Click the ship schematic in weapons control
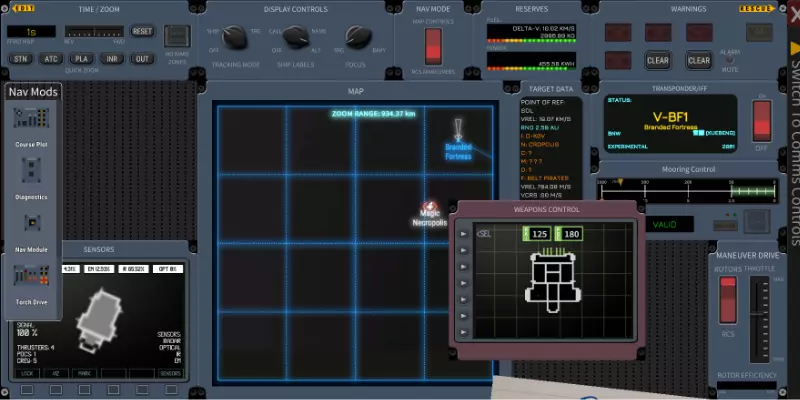This screenshot has width=800, height=400. tap(554, 280)
